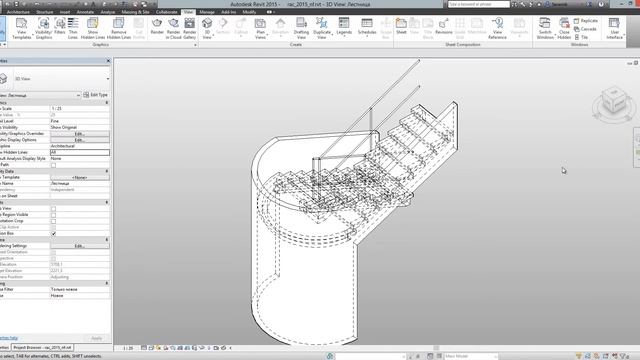Click the Phase Filter value 'Только новое'

[80, 289]
